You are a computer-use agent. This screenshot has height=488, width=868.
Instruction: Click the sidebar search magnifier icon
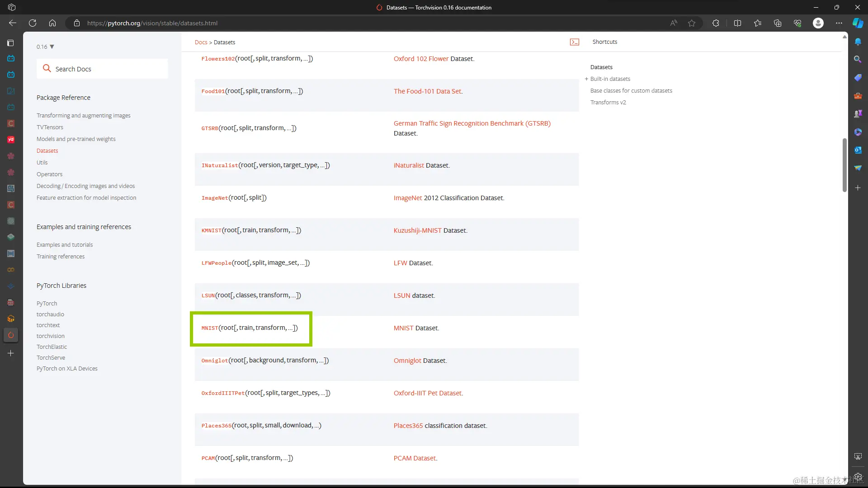pyautogui.click(x=858, y=59)
